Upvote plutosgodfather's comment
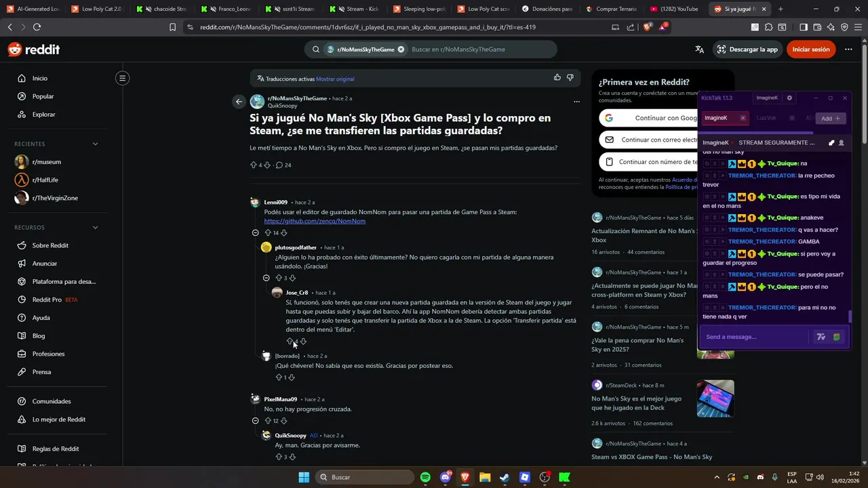The image size is (868, 488). 279,278
